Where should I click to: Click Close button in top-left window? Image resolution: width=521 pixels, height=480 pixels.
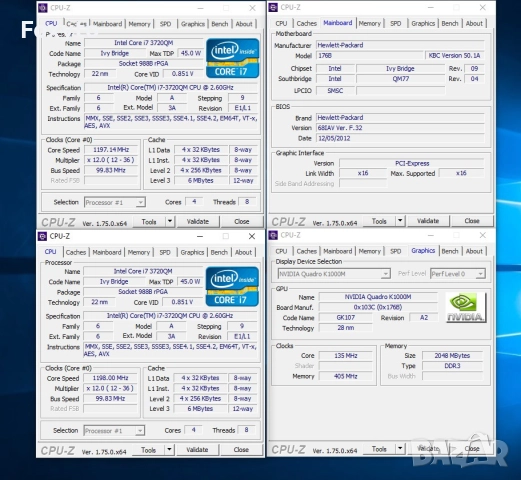242,221
